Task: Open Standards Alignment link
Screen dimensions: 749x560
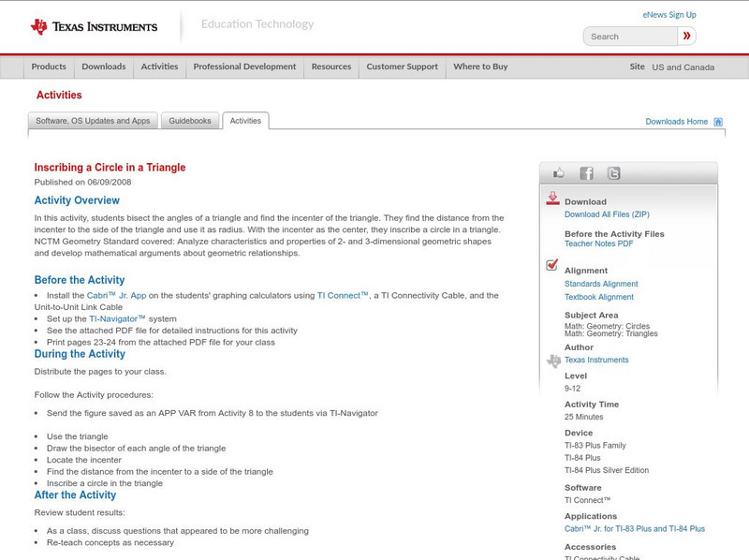Action: tap(601, 284)
